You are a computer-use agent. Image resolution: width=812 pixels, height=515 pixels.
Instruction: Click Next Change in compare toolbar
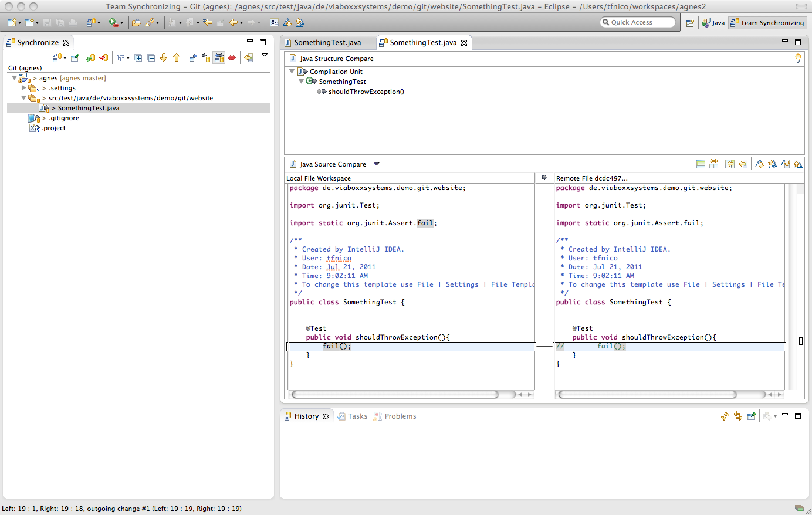(x=785, y=164)
